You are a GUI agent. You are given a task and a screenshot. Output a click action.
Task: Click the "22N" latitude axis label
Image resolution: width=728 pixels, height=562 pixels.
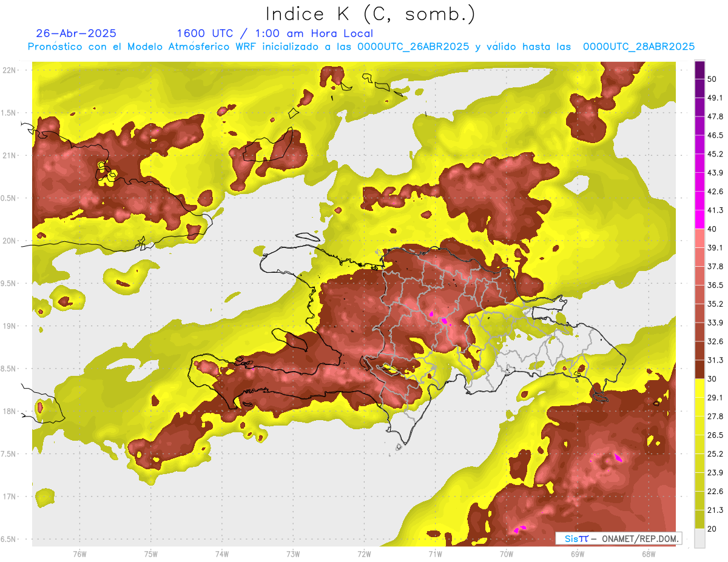(x=10, y=70)
